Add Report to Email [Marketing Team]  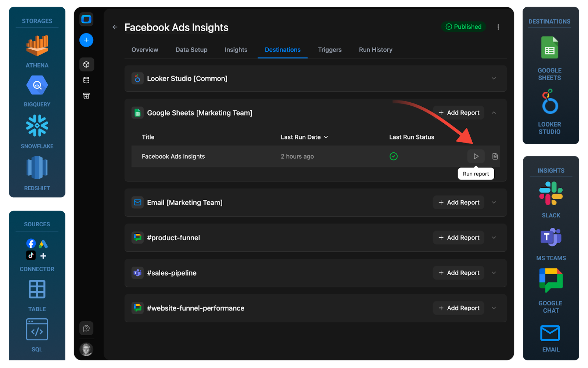[x=459, y=202]
